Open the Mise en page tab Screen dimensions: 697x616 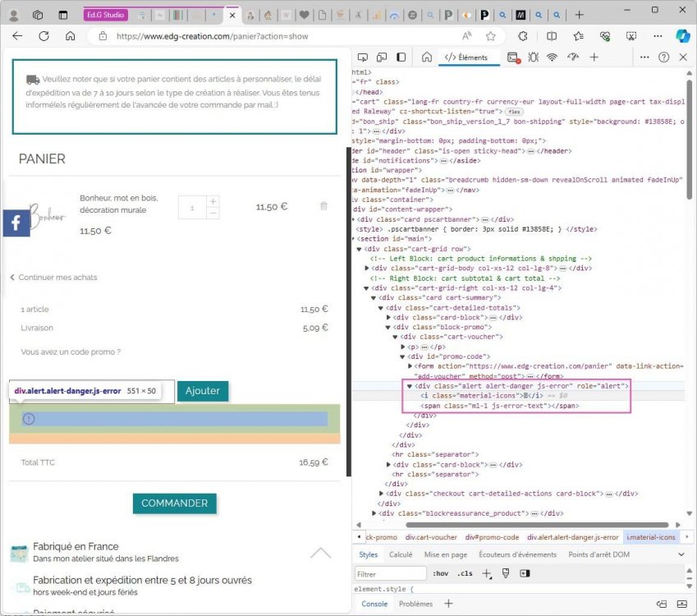446,554
